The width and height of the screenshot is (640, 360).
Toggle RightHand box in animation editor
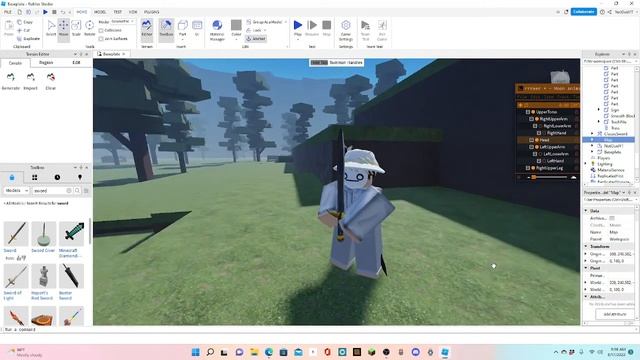(539, 133)
